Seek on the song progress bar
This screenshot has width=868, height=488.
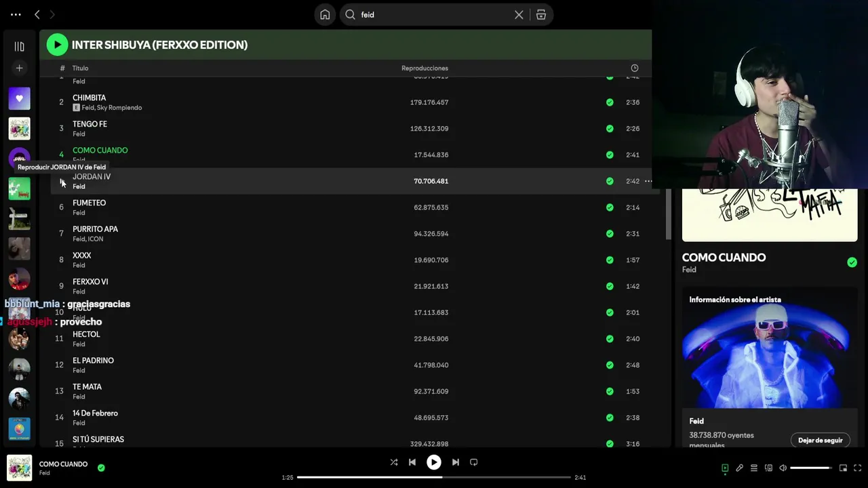pos(434,477)
